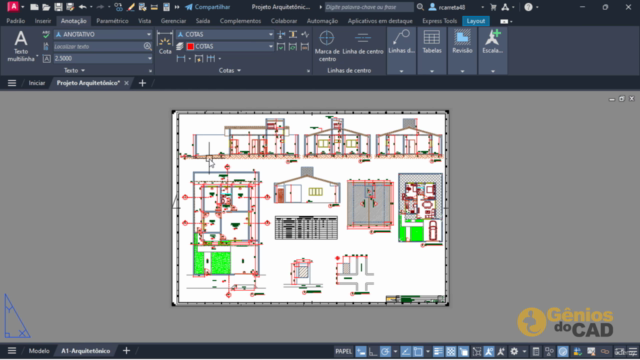Open the workspace gear icon in the status bar
640x360 pixels.
(514, 351)
